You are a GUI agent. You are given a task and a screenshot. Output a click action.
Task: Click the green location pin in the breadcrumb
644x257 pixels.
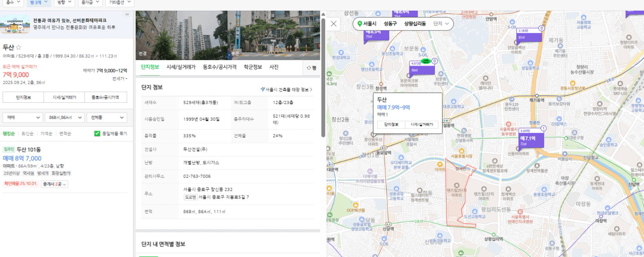pos(360,24)
